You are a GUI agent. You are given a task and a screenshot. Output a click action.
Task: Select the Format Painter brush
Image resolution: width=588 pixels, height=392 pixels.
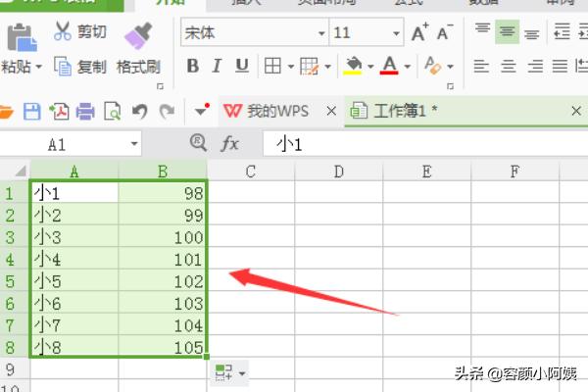[138, 35]
